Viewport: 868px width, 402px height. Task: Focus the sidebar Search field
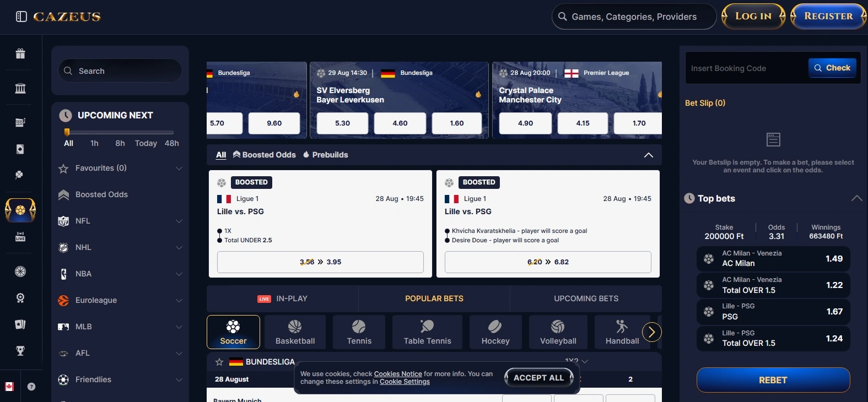click(x=120, y=71)
